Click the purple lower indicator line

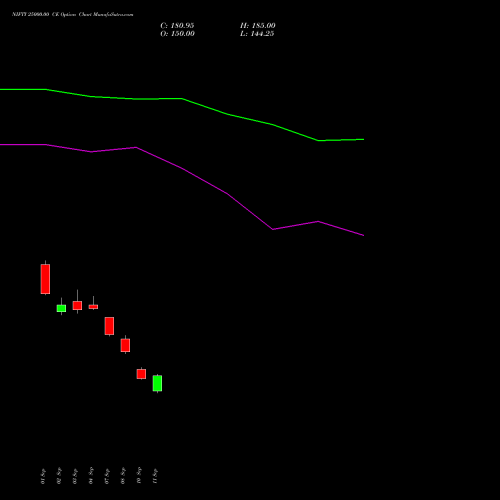(182, 168)
